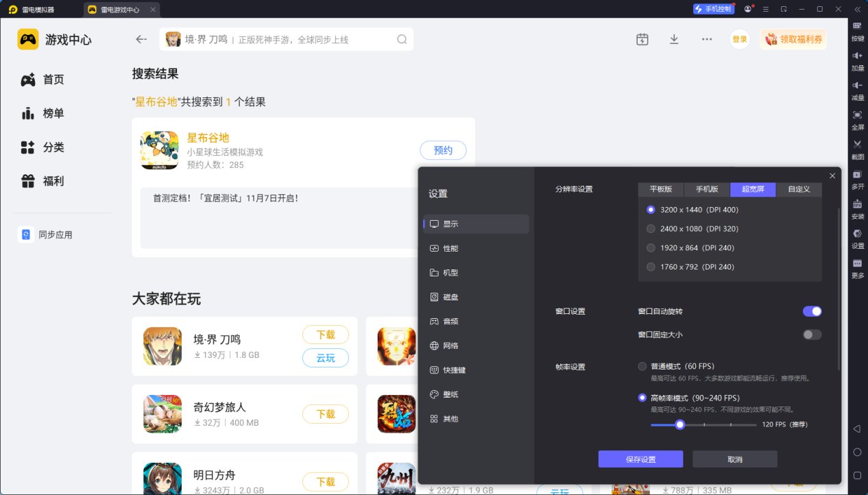868x495 pixels.
Task: Open the three-dots more menu in header
Action: pyautogui.click(x=707, y=39)
